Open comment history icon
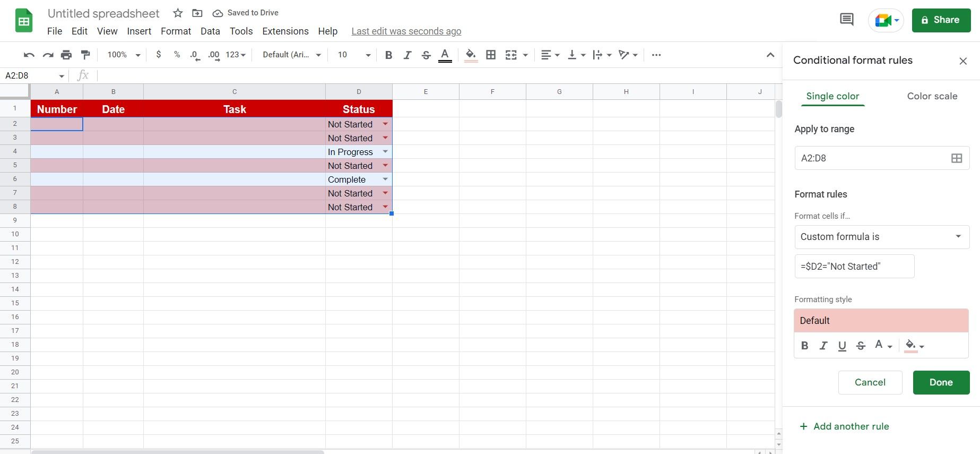Screen dimensions: 980x454 tap(846, 20)
